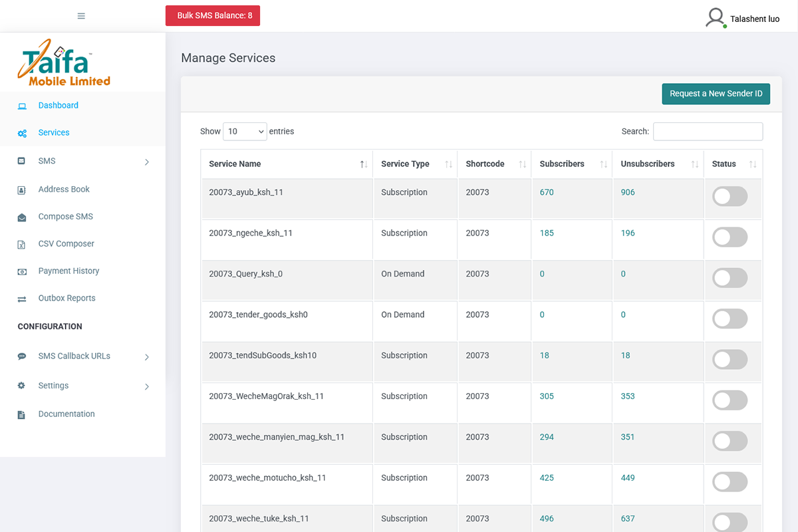Viewport: 798px width, 532px height.
Task: Expand the SMS sidebar submenu
Action: tap(146, 160)
